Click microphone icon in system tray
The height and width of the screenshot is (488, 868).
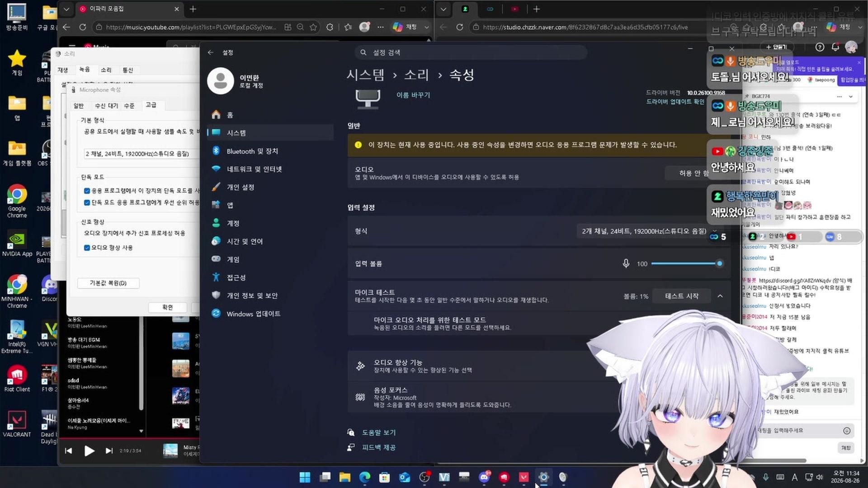(765, 477)
